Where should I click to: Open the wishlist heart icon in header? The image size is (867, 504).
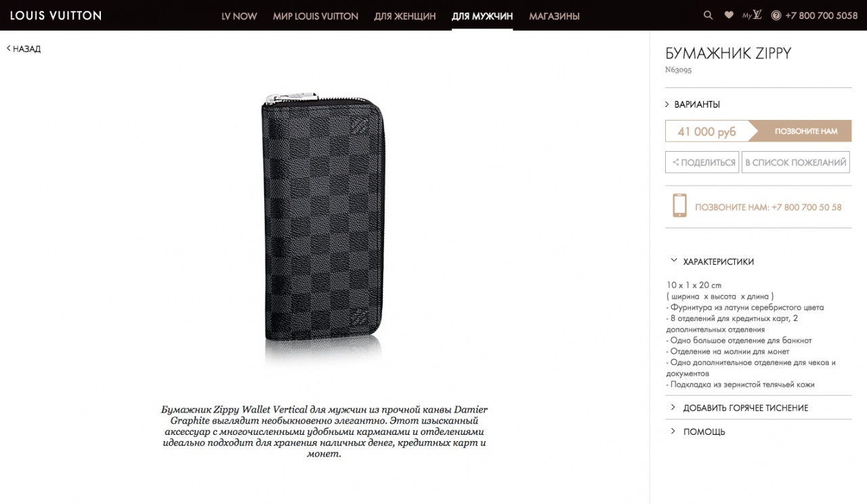click(729, 16)
